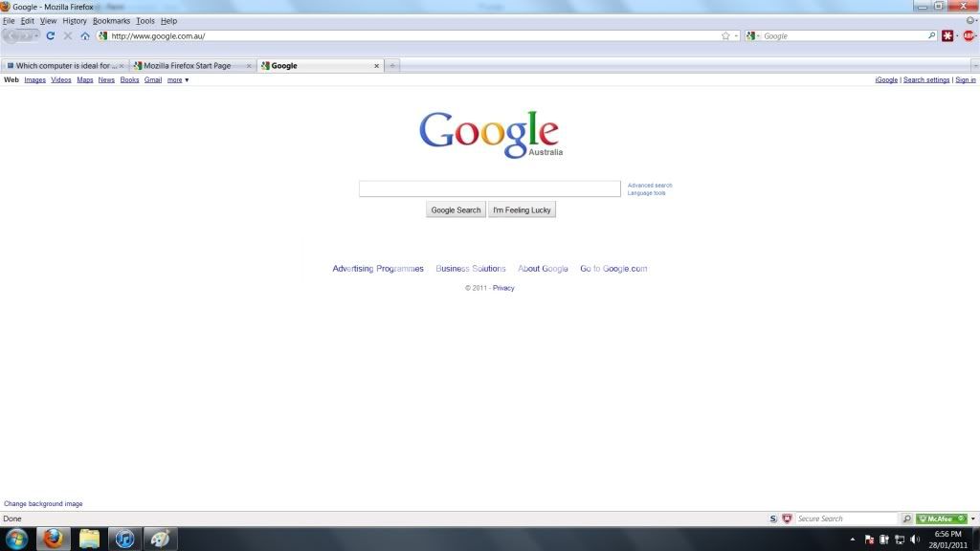The image size is (980, 551).
Task: Open the search engine selector dropdown
Action: click(x=754, y=36)
